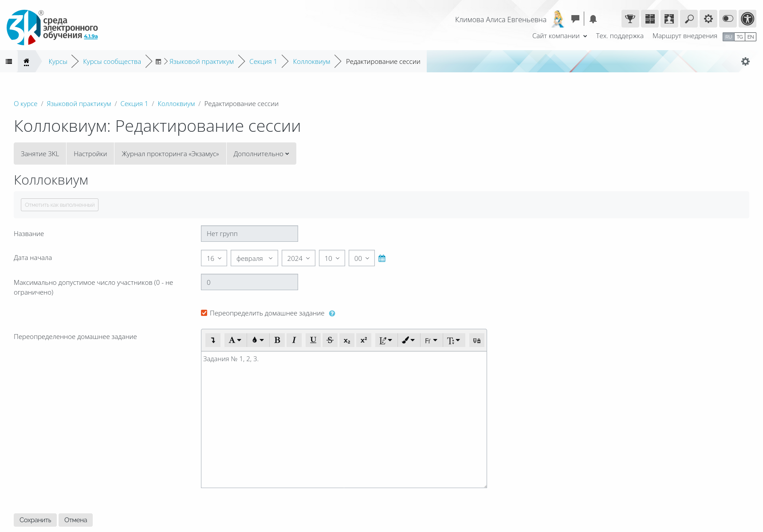Expand the year dropdown 2024

pos(298,258)
